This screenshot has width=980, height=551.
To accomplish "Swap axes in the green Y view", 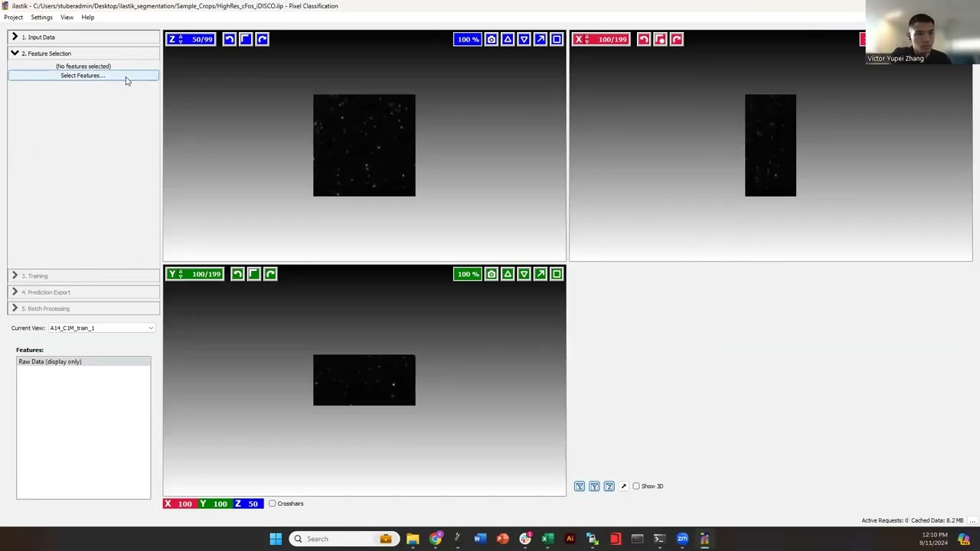I will coord(253,274).
